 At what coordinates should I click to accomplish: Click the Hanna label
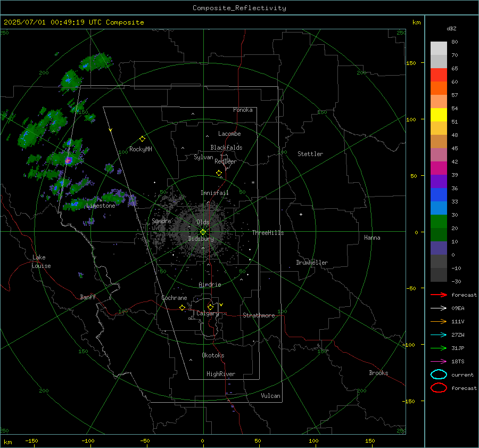[x=372, y=238]
